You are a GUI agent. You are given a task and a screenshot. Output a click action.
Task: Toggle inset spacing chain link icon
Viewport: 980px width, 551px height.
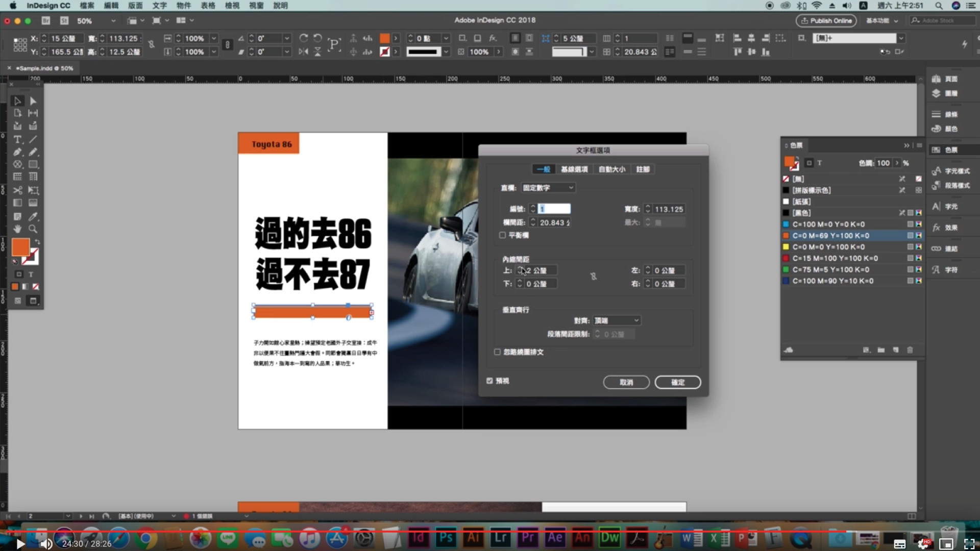pyautogui.click(x=594, y=277)
